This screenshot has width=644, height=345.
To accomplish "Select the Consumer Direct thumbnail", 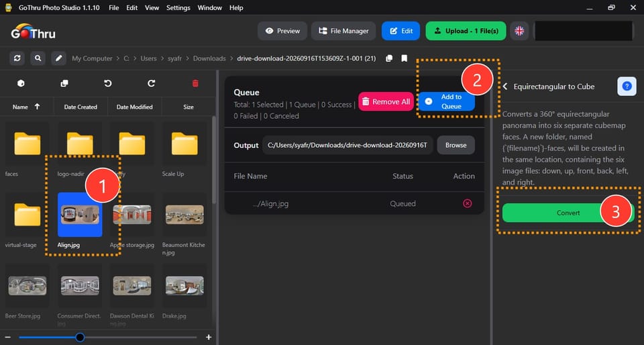I will (x=80, y=286).
